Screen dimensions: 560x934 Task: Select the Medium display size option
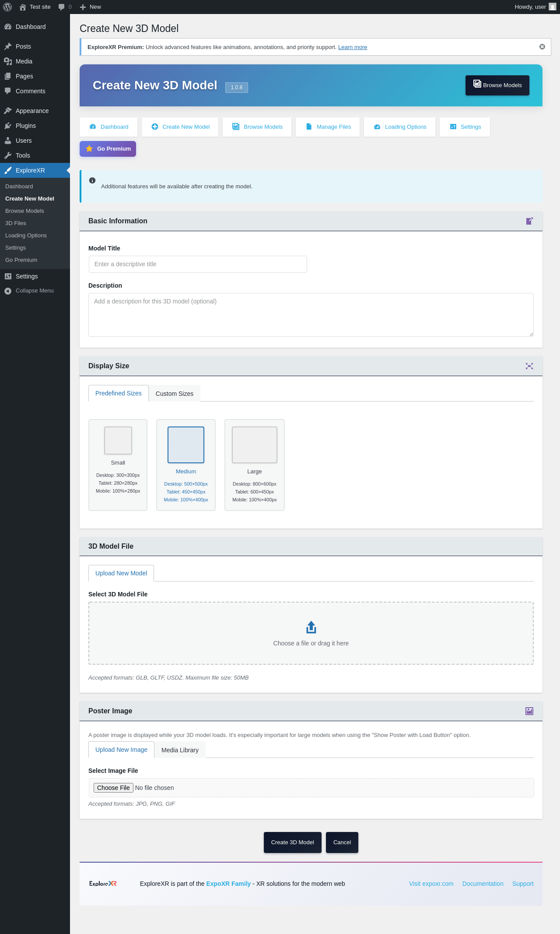186,465
